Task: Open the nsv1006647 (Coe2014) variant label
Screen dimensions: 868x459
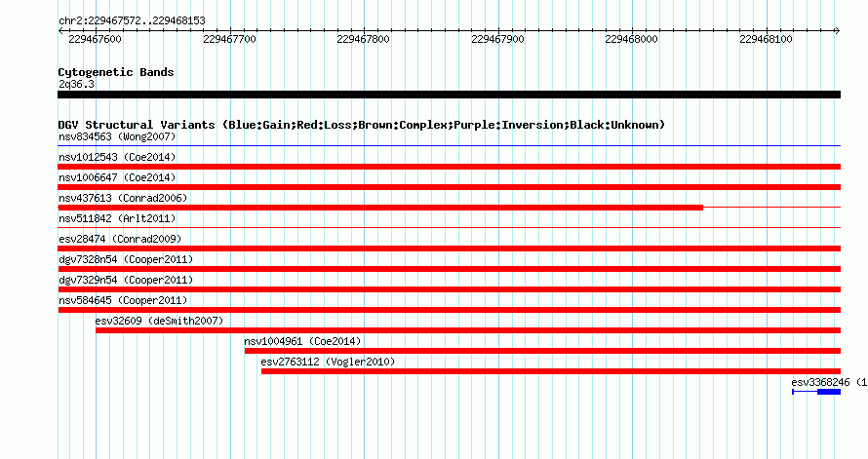Action: coord(117,177)
